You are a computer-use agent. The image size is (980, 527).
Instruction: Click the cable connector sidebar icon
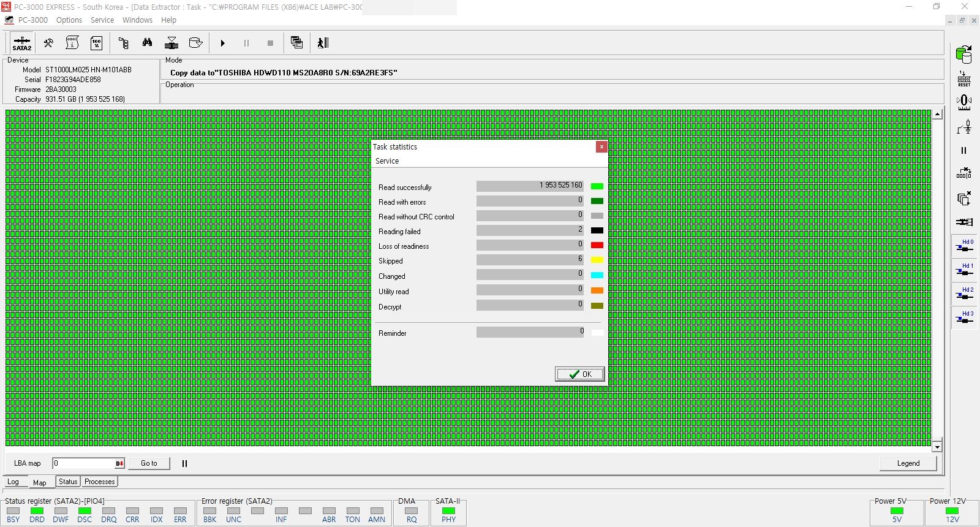(x=964, y=222)
